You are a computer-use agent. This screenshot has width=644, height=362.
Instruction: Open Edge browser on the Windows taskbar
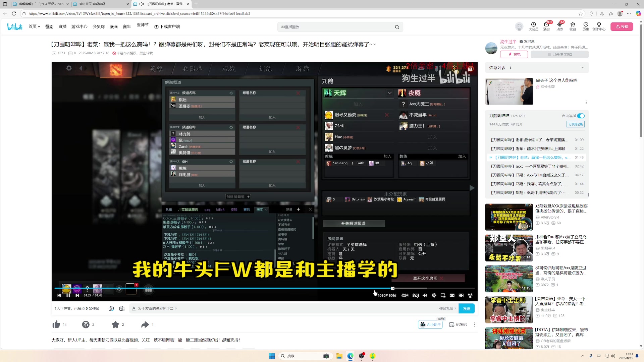click(350, 356)
